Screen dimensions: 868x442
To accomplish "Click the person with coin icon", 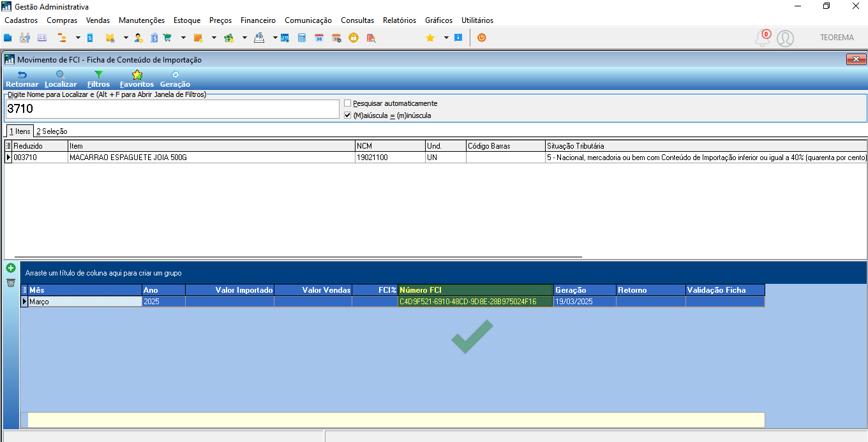I will 138,38.
